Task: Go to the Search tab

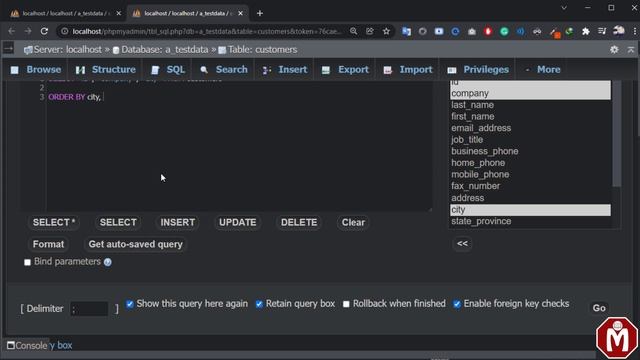Action: [224, 69]
